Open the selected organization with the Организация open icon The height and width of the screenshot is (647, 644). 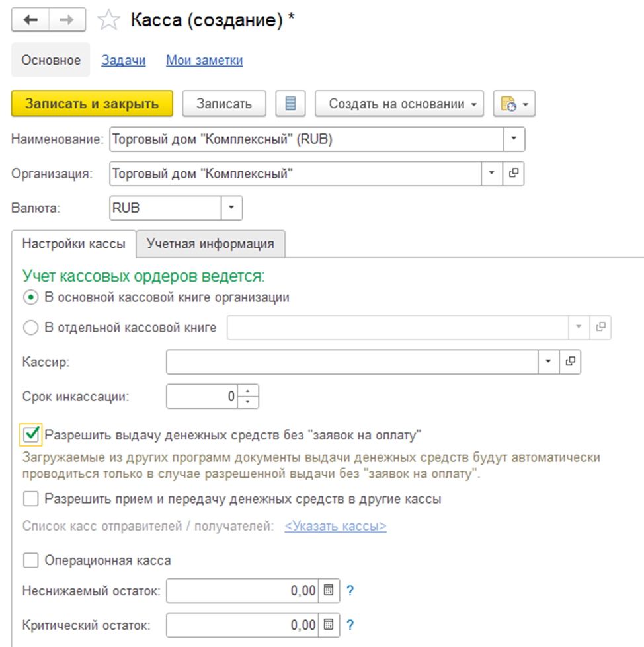point(514,173)
